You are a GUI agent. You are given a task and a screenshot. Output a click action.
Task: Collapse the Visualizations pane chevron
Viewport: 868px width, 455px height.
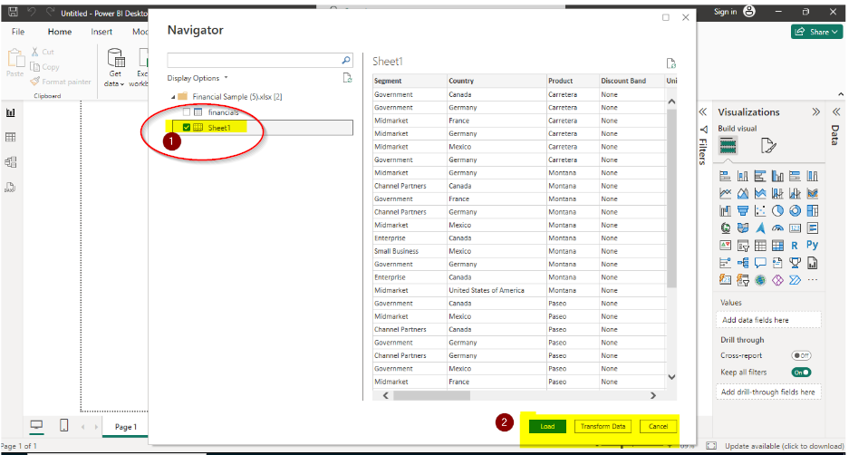point(816,111)
